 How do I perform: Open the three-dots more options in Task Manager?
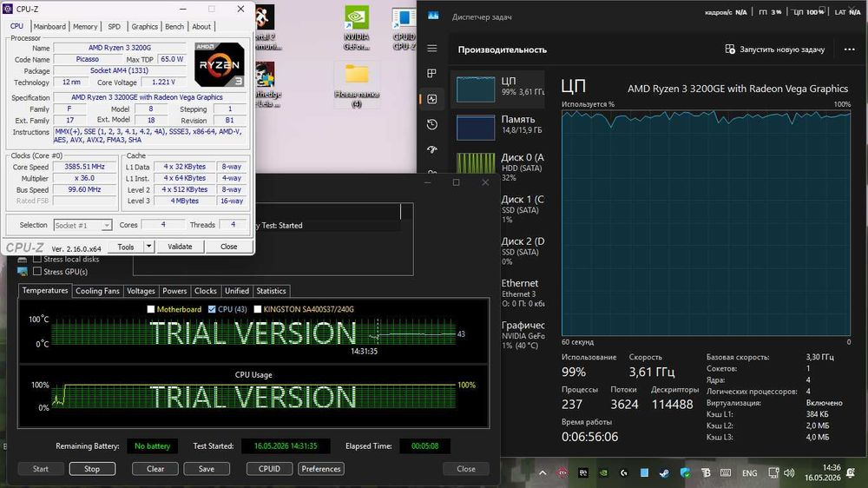tap(849, 49)
